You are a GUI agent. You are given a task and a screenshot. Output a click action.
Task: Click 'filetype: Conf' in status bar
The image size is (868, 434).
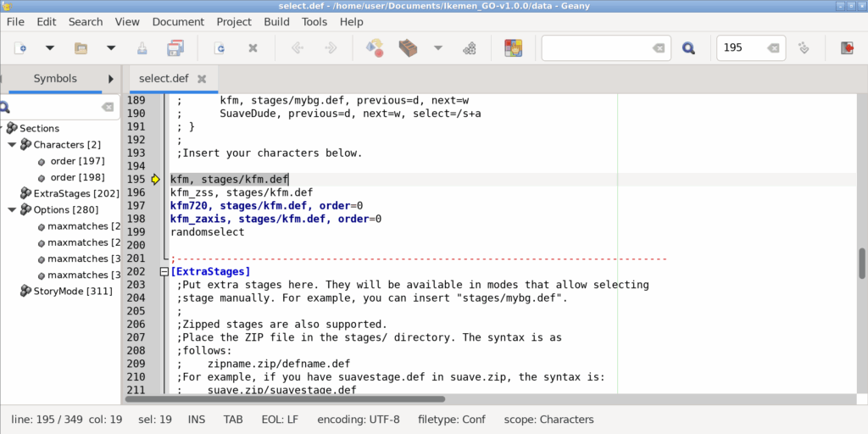point(452,420)
